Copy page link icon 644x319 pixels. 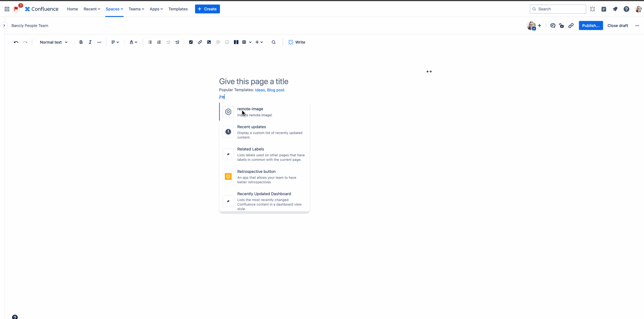[571, 26]
